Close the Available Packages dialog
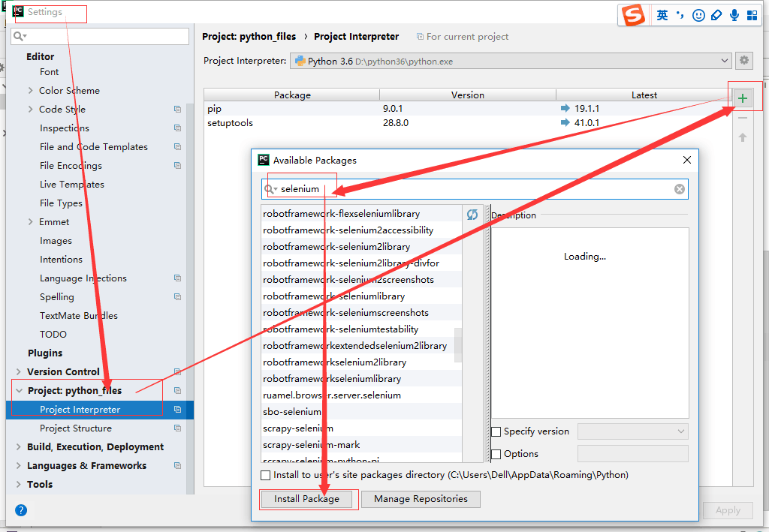The height and width of the screenshot is (532, 769). pos(686,160)
